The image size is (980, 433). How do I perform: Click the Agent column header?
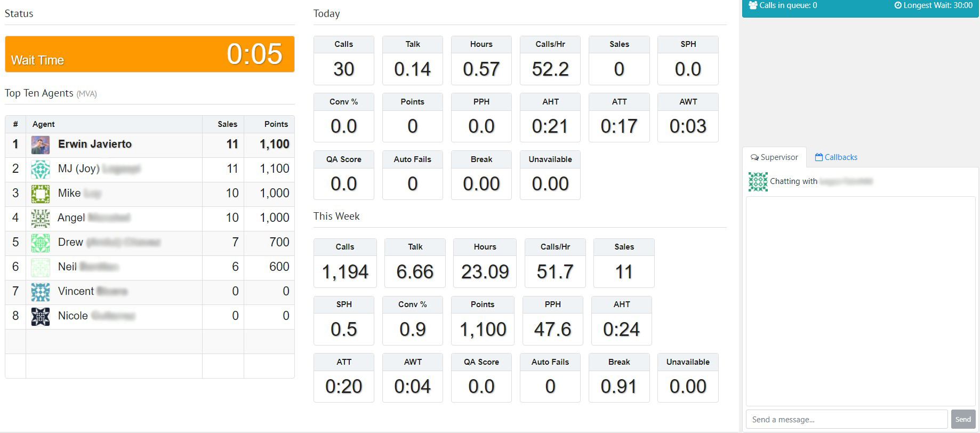44,124
